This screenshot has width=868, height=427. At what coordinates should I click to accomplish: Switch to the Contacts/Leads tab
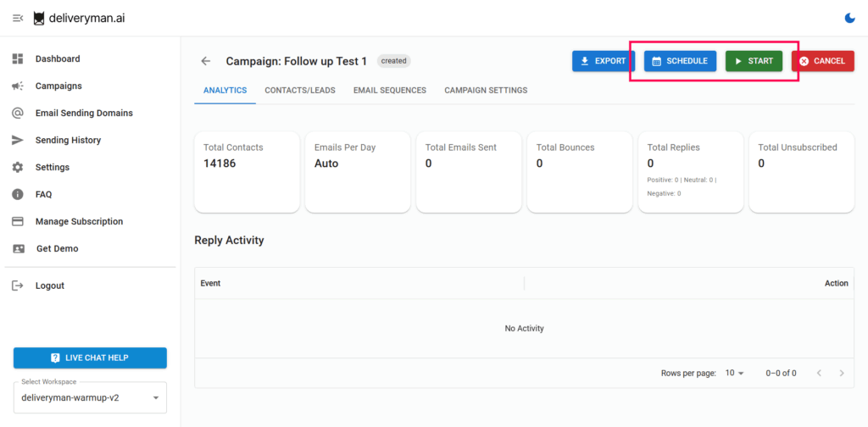(300, 90)
